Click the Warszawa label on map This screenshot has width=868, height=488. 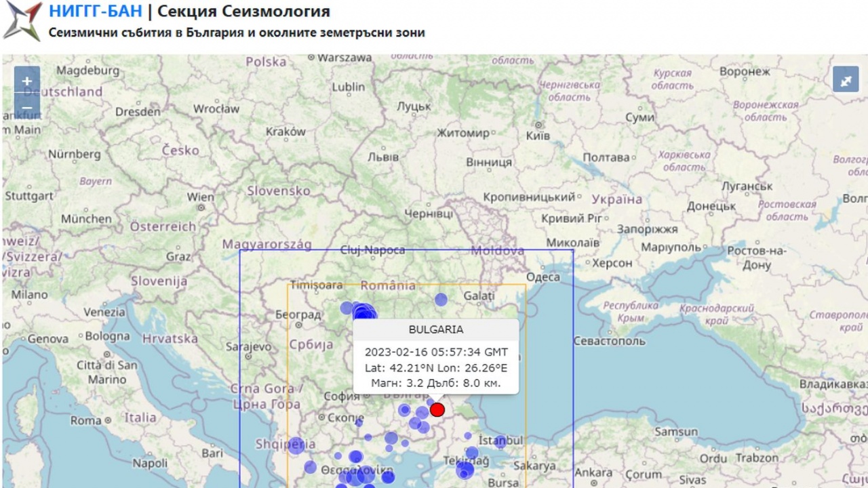click(346, 58)
